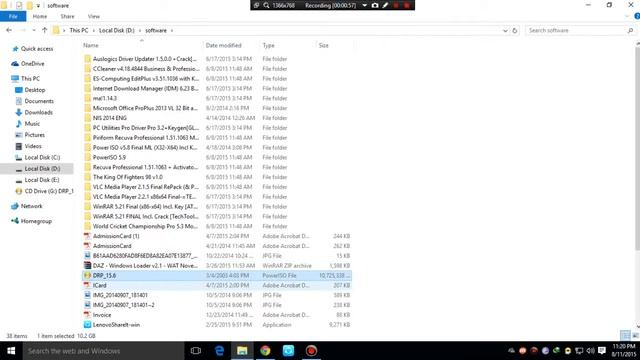Open the File menu

coord(13,16)
